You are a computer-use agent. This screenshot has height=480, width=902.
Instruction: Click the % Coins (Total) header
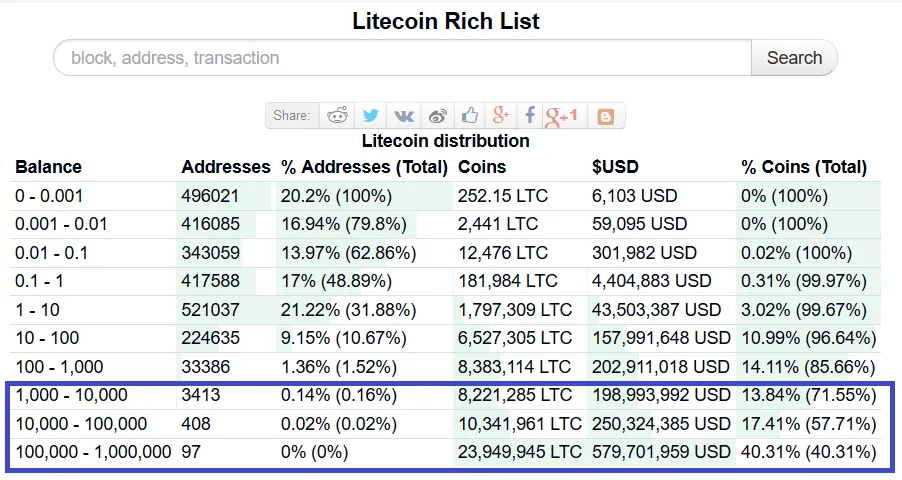pos(804,167)
